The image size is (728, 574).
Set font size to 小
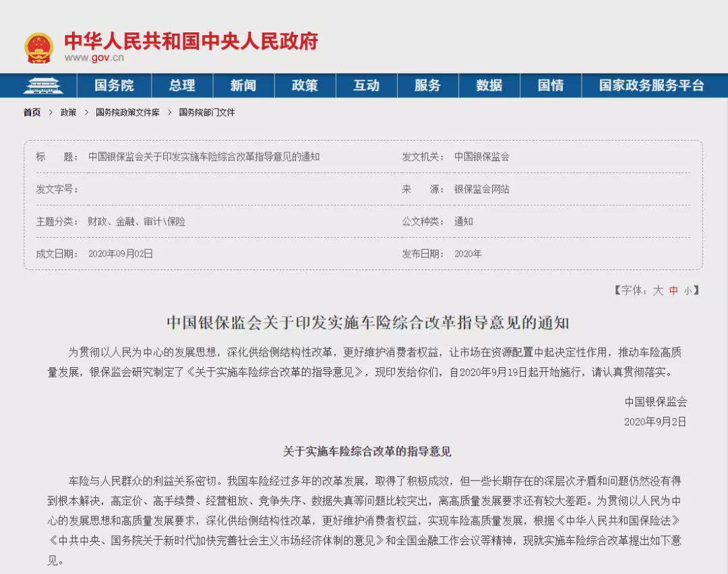[x=688, y=291]
